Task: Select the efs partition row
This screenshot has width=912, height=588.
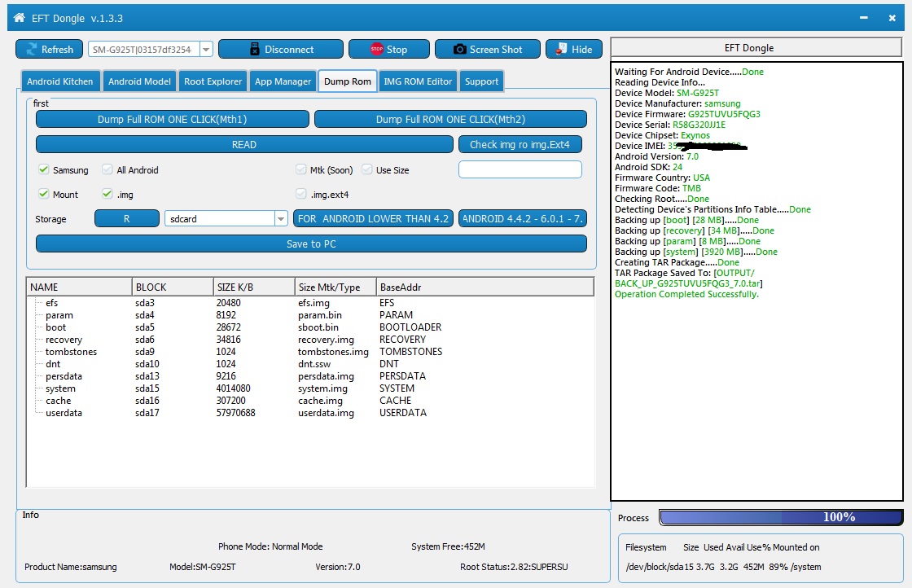Action: (310, 303)
